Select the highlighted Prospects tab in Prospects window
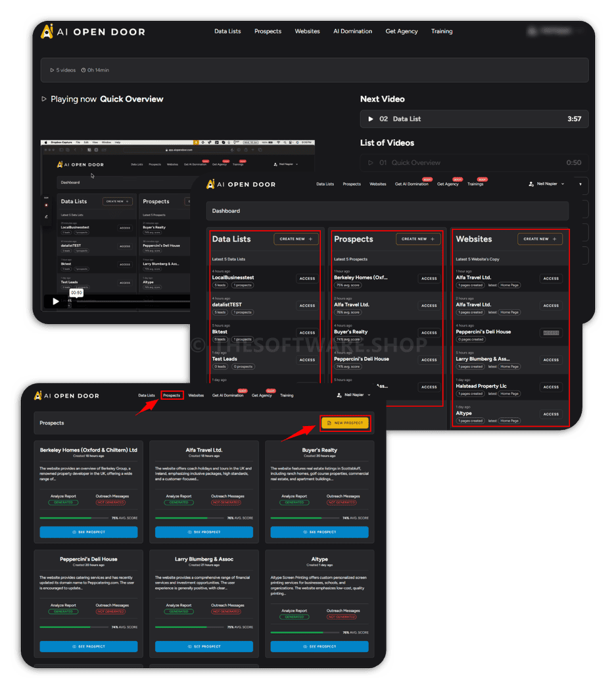The width and height of the screenshot is (616, 689). 172,396
